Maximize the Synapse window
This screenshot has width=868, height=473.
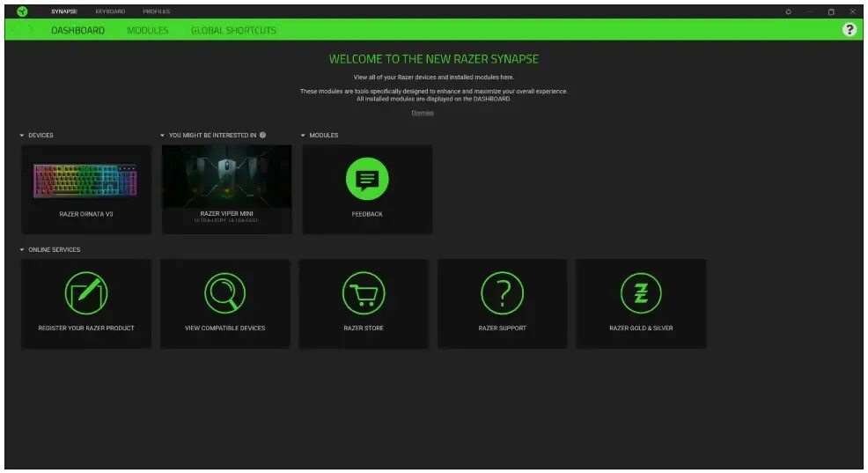tap(831, 11)
